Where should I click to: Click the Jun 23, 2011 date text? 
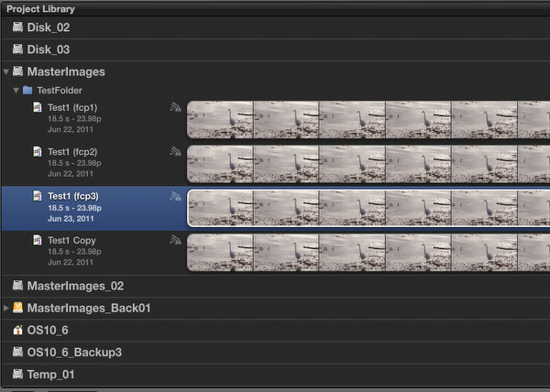(71, 219)
